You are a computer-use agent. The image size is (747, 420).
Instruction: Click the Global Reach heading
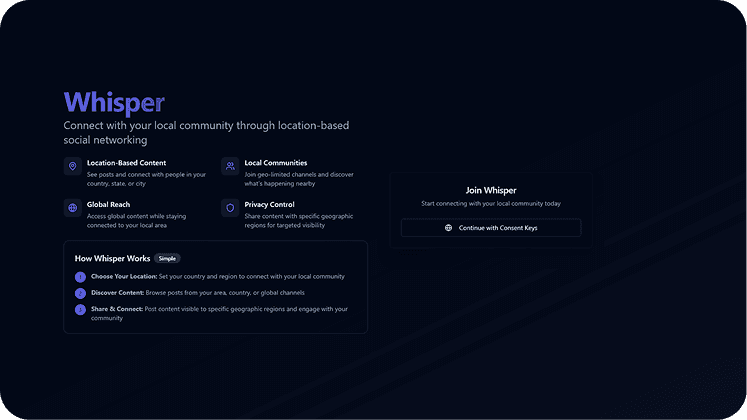(108, 204)
